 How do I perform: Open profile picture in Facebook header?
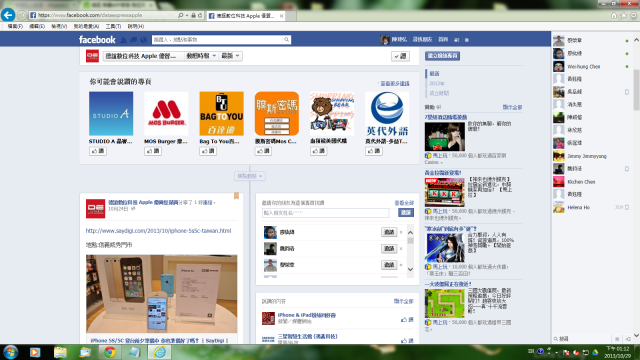(384, 40)
